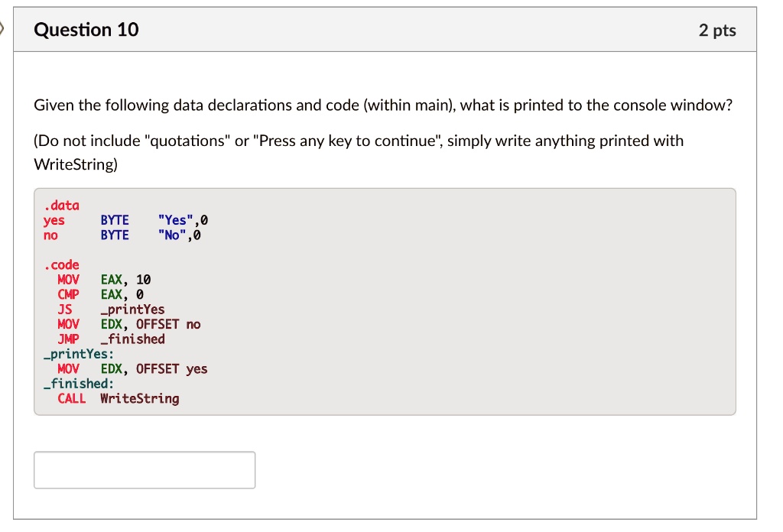783x532 pixels.
Task: Click the "Do not include quotations" instruction line
Action: pyautogui.click(x=359, y=141)
